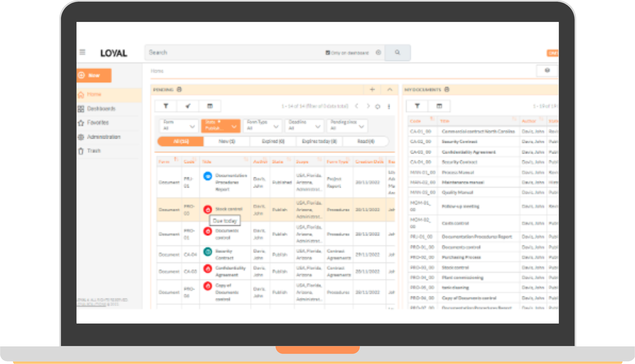Click the refresh icon in Pending toolbar
This screenshot has height=364, width=635.
click(x=377, y=107)
